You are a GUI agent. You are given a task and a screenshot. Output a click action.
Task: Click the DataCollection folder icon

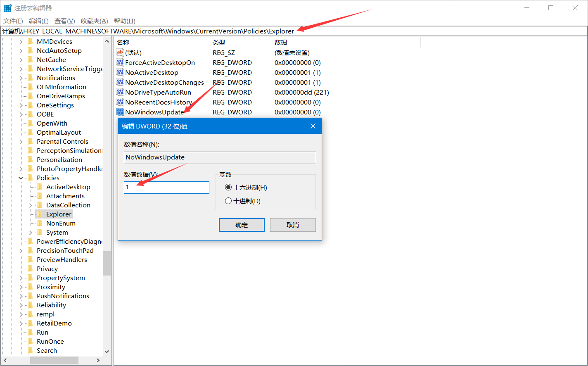(x=40, y=205)
